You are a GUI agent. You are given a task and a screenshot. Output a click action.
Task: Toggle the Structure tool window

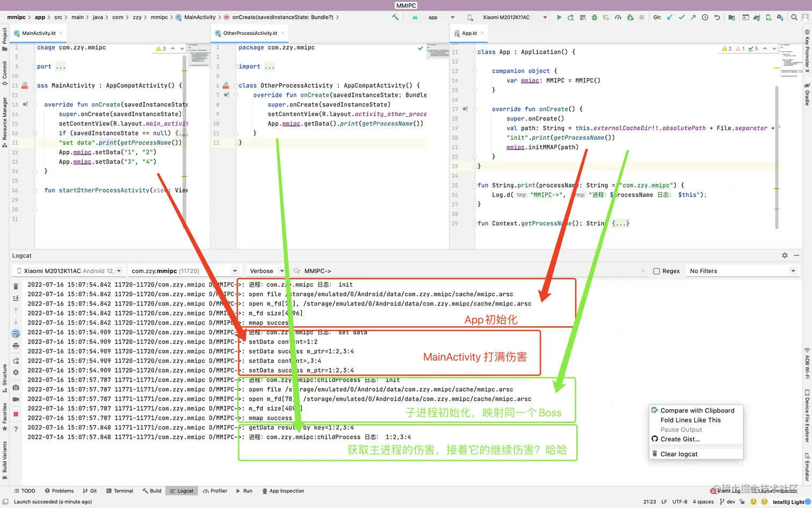click(4, 378)
